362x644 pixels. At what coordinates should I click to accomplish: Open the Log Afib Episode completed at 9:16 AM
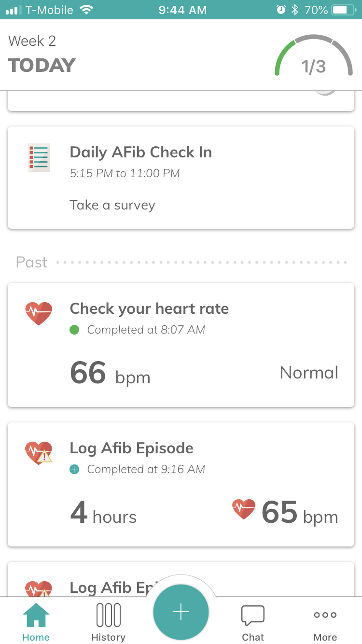tap(131, 448)
